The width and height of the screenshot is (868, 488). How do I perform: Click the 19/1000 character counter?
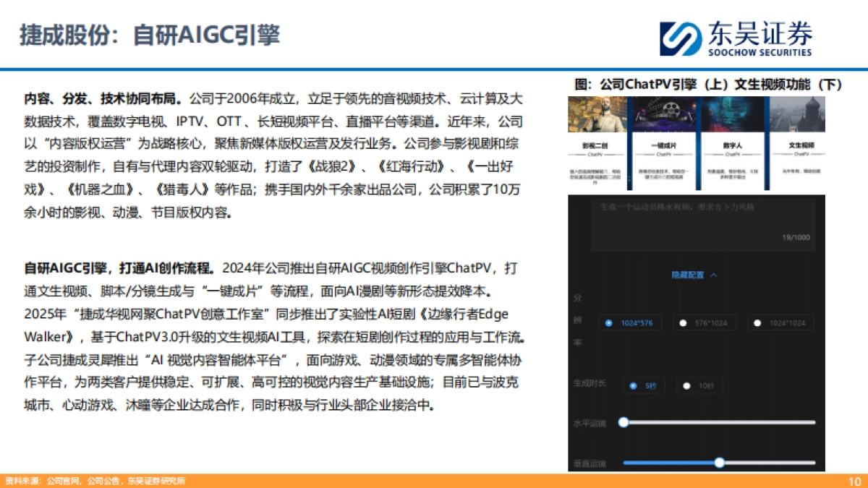(796, 237)
